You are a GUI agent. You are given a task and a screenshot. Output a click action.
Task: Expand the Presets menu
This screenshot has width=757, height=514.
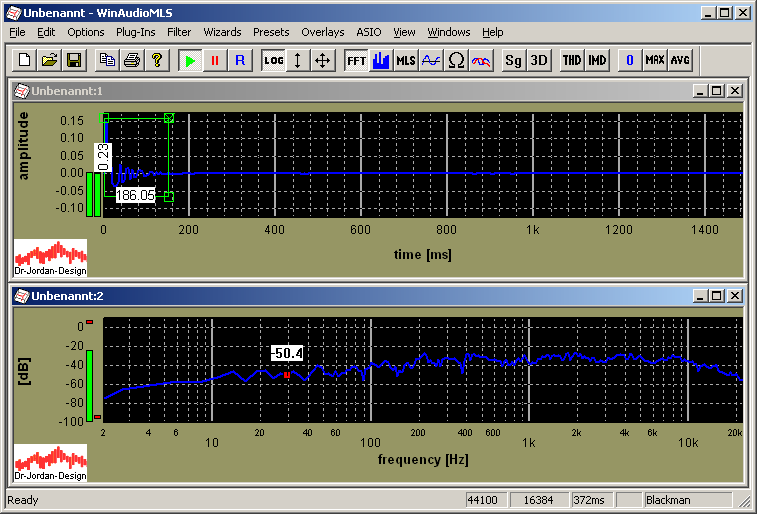point(271,32)
